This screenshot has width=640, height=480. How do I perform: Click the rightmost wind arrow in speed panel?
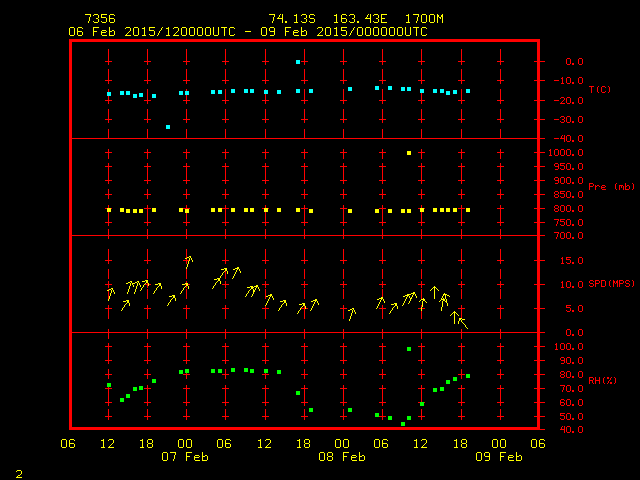click(x=461, y=322)
